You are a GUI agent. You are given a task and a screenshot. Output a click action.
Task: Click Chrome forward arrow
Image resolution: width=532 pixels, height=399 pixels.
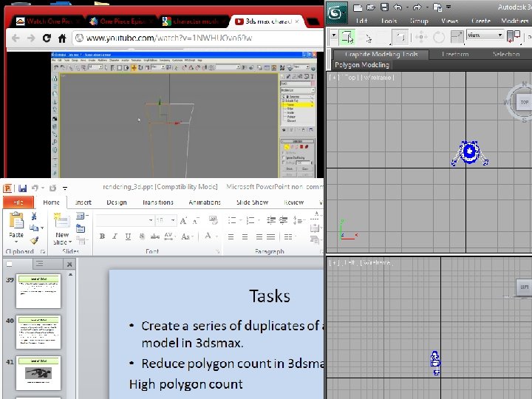click(31, 38)
